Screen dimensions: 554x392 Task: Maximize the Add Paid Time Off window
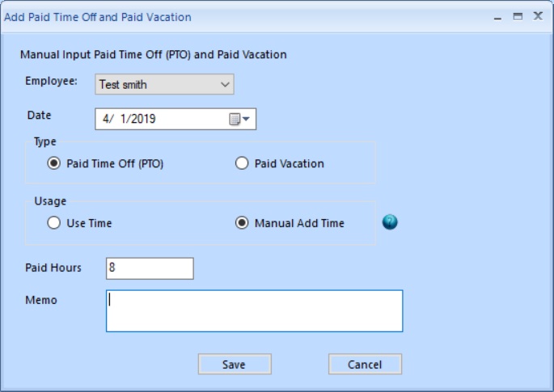518,16
